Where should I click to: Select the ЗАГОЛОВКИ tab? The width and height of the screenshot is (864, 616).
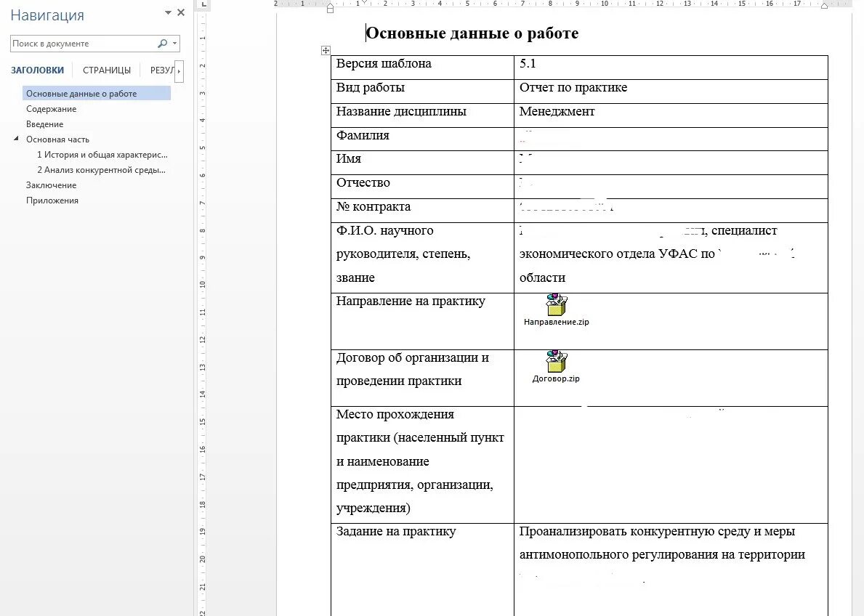click(x=37, y=70)
